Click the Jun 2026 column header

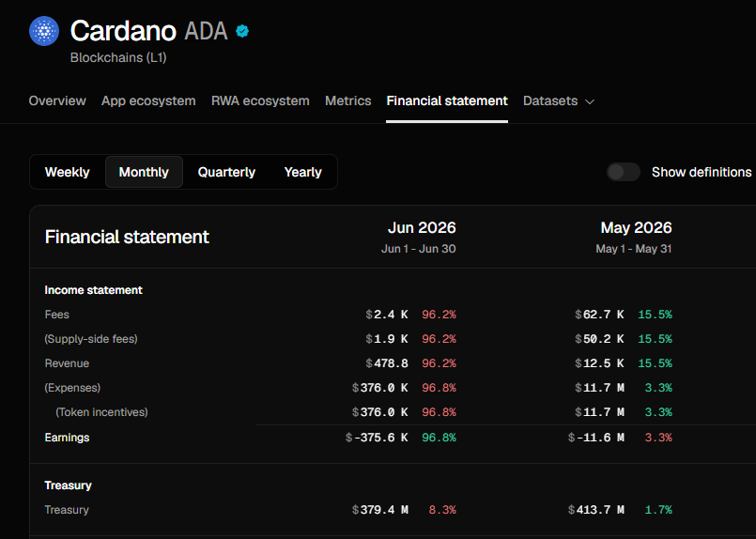click(x=422, y=227)
